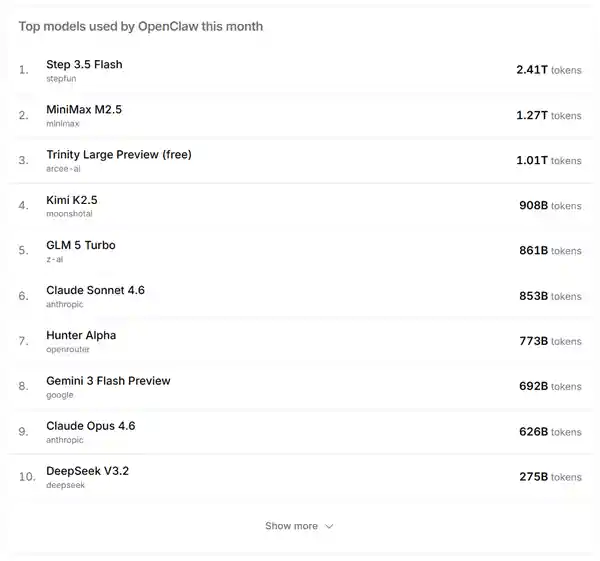Open the Kimi K2.5 model entry
The image size is (600, 561).
click(72, 200)
